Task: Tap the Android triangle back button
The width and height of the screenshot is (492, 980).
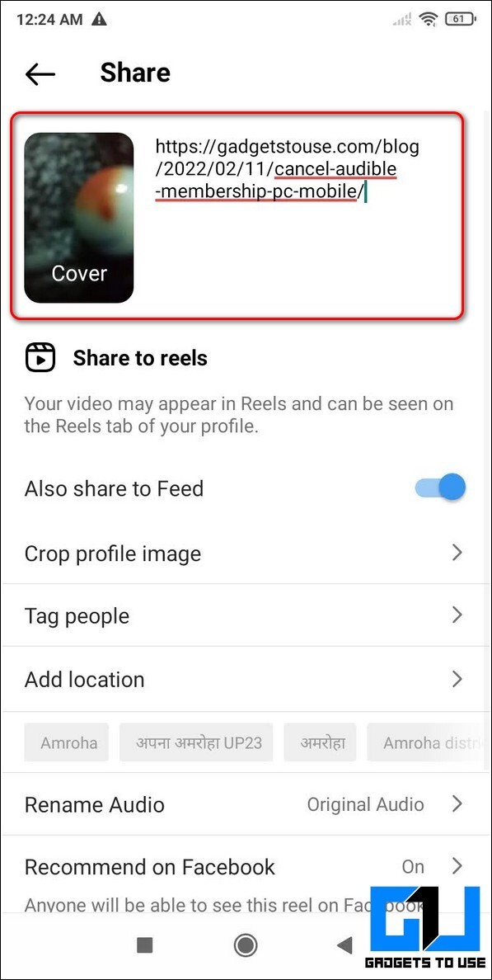Action: [344, 945]
